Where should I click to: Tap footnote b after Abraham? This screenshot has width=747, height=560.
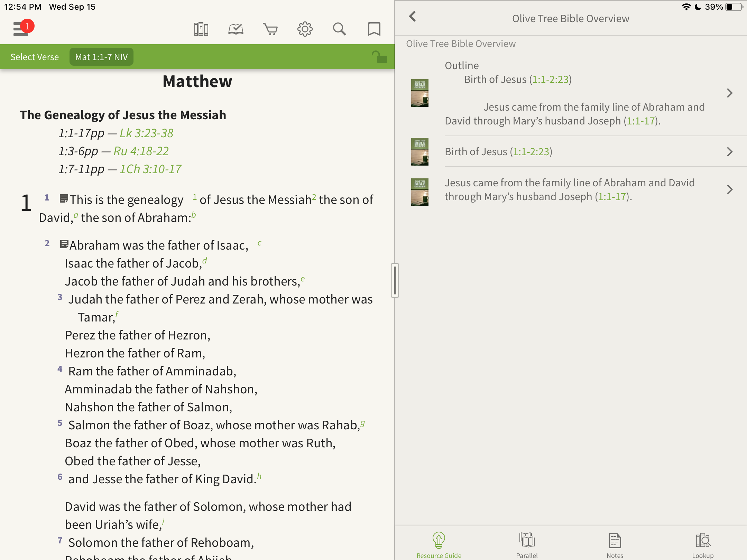[194, 215]
